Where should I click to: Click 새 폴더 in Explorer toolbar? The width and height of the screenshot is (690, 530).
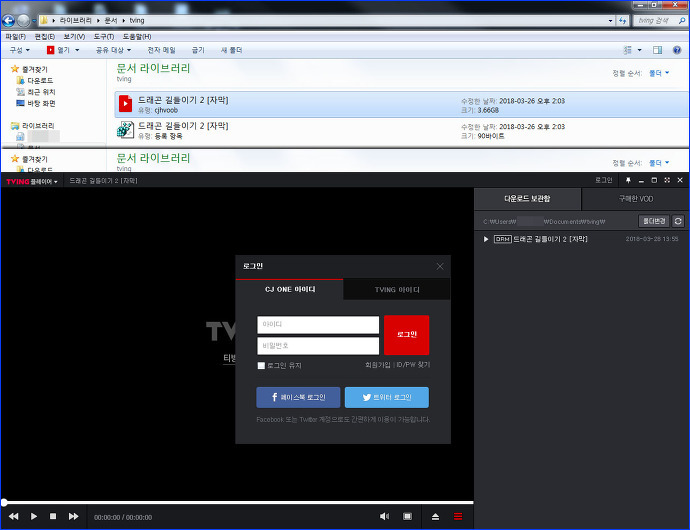tap(231, 50)
